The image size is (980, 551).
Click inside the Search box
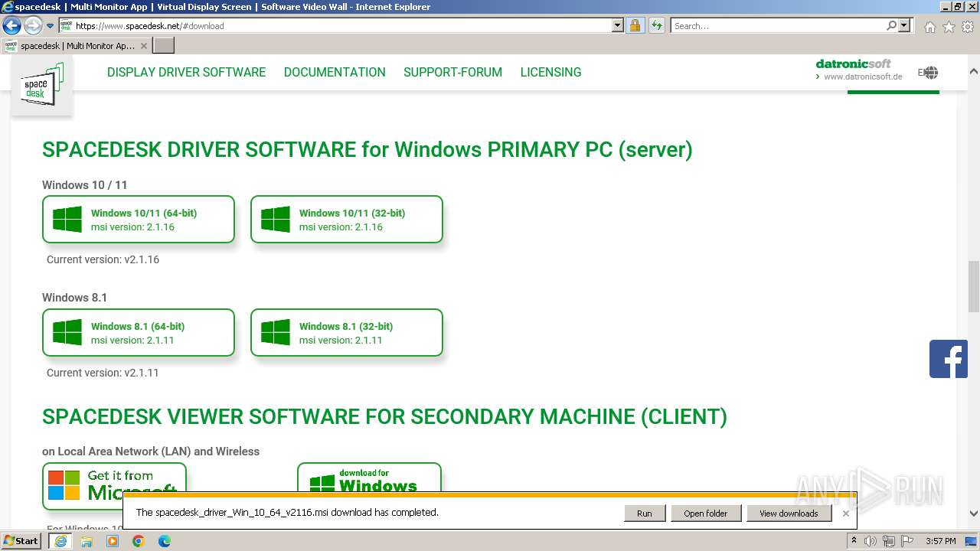[777, 26]
